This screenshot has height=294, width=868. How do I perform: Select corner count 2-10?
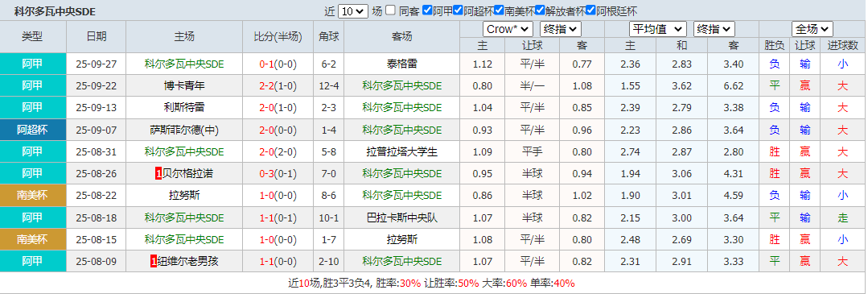[x=329, y=261]
